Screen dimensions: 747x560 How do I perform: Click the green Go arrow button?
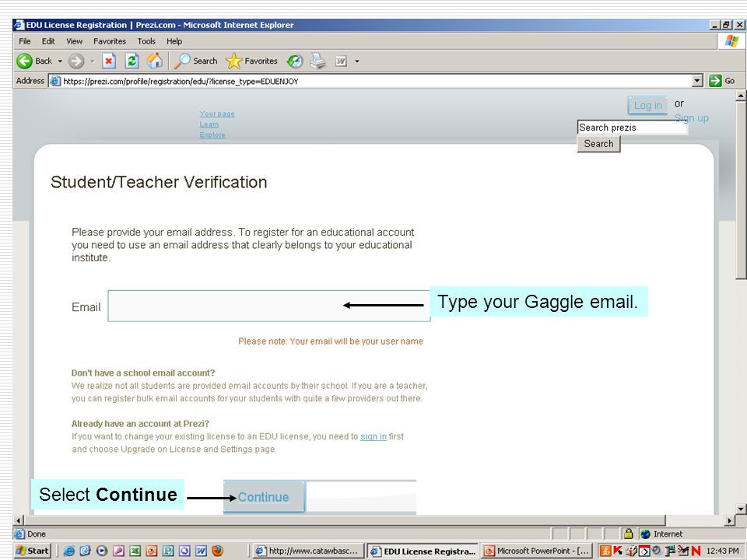[716, 81]
